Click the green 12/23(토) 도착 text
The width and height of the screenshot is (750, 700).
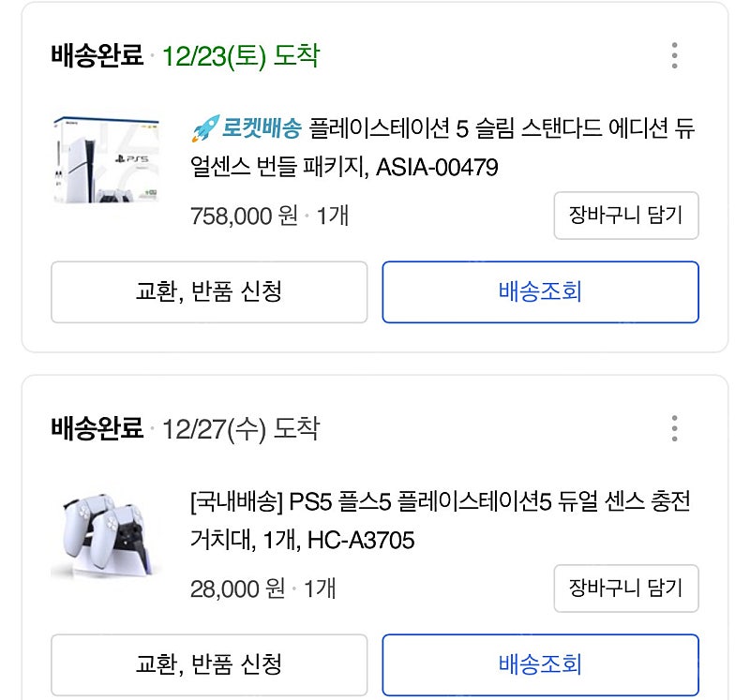tap(241, 56)
